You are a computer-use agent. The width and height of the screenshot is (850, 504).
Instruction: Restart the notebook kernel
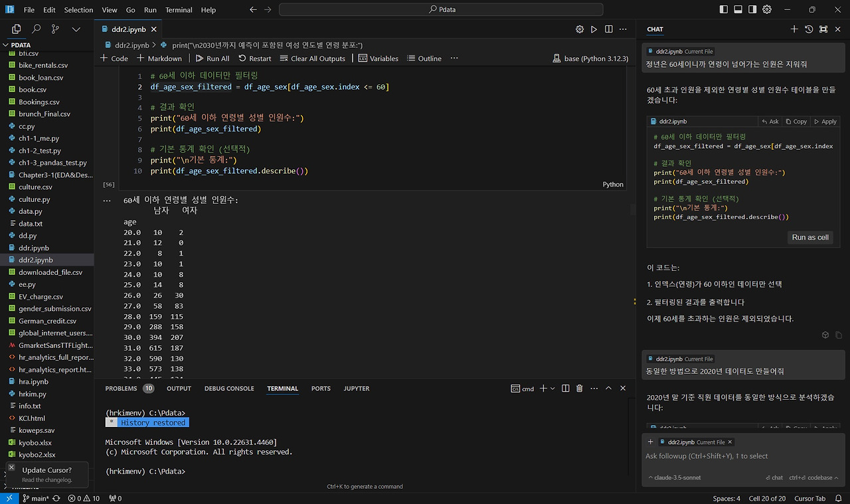tap(255, 58)
